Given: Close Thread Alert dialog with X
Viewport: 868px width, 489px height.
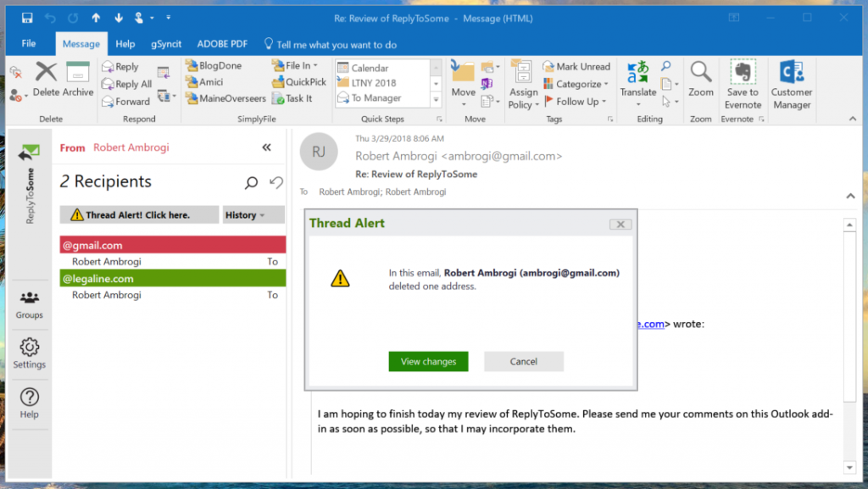Looking at the screenshot, I should 620,224.
